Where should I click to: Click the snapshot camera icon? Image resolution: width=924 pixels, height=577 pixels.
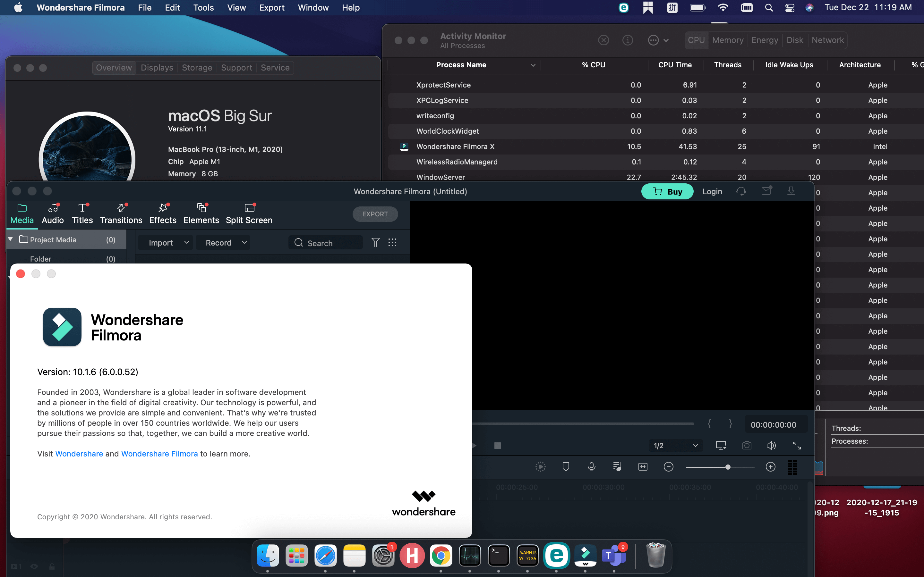[x=747, y=445]
